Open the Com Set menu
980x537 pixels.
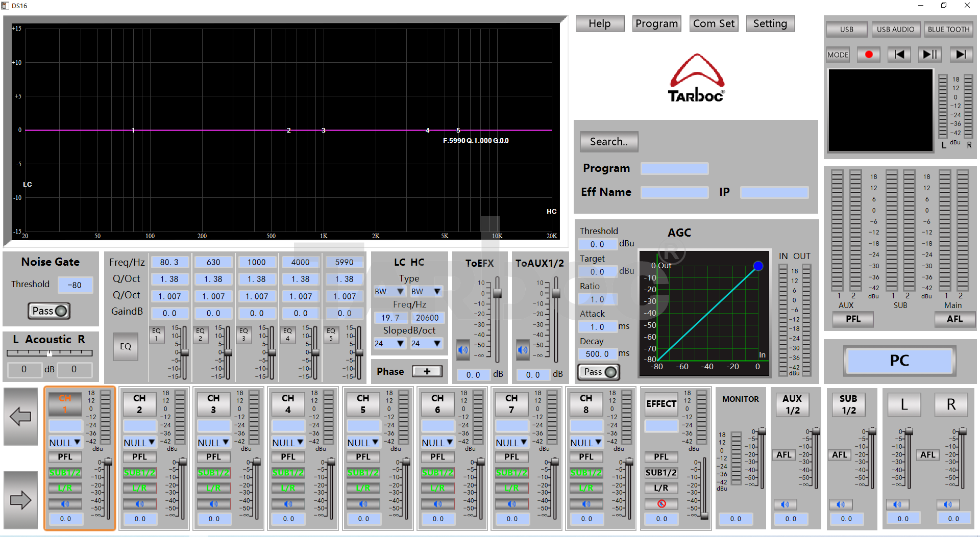coord(714,23)
